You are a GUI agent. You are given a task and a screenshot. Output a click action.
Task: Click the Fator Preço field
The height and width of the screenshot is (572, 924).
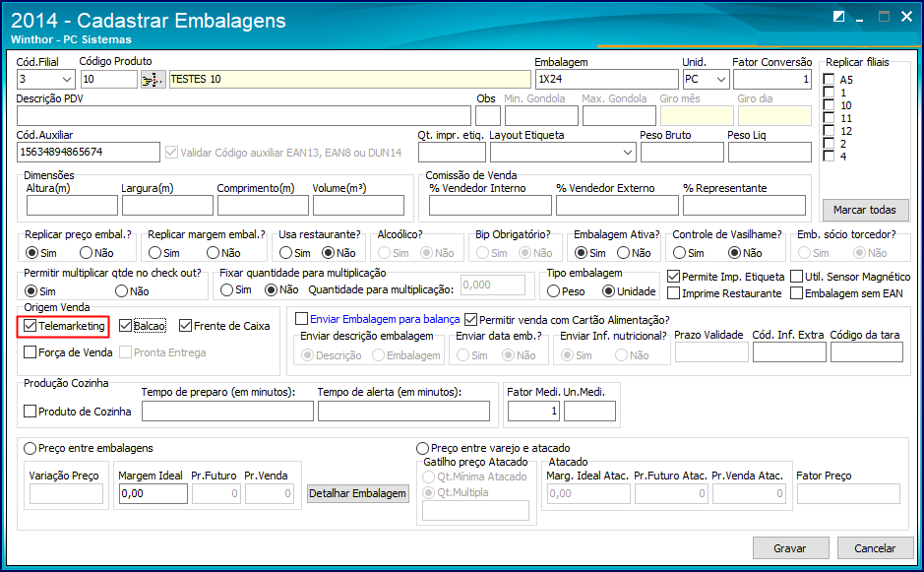coord(848,493)
